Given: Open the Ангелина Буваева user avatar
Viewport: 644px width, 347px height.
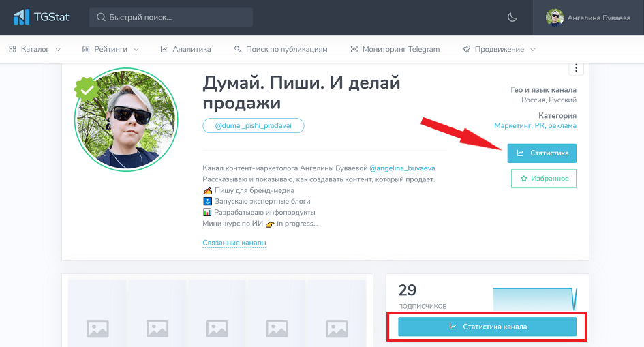Looking at the screenshot, I should [555, 18].
